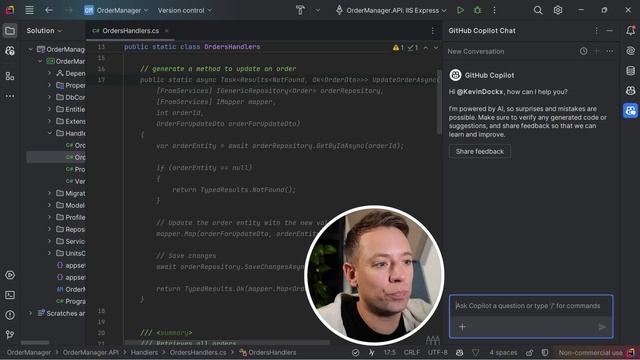Screen dimensions: 640x360
Task: Click OrderManager.API breadcrumb
Action: pos(91,353)
